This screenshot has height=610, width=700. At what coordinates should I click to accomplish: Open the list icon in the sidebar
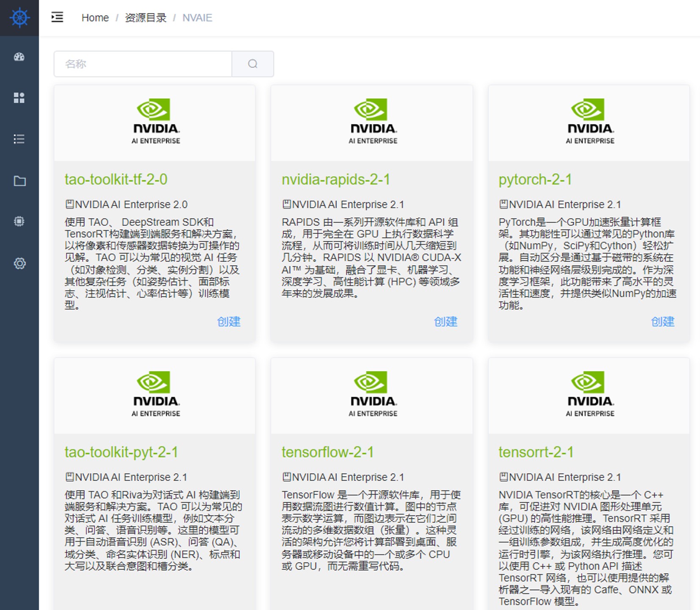[x=19, y=139]
